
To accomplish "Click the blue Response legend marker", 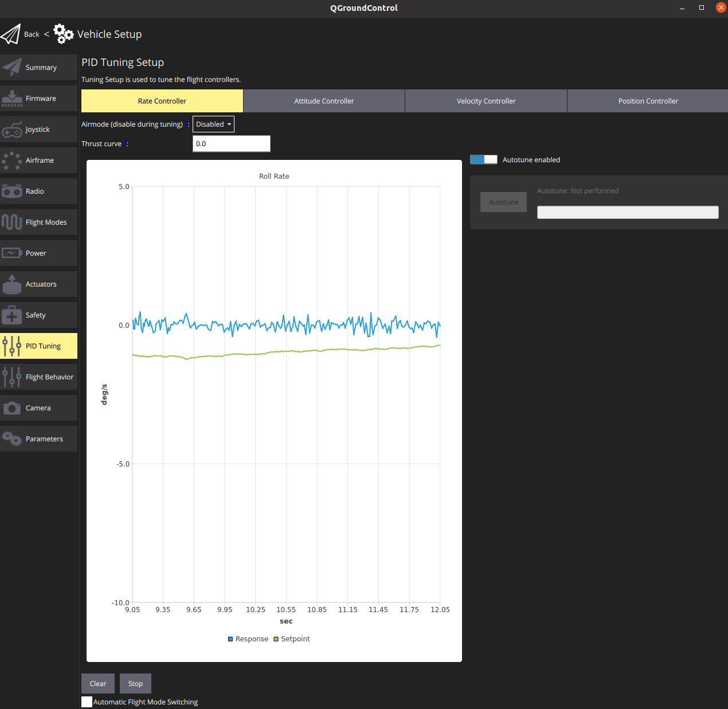I will point(230,639).
